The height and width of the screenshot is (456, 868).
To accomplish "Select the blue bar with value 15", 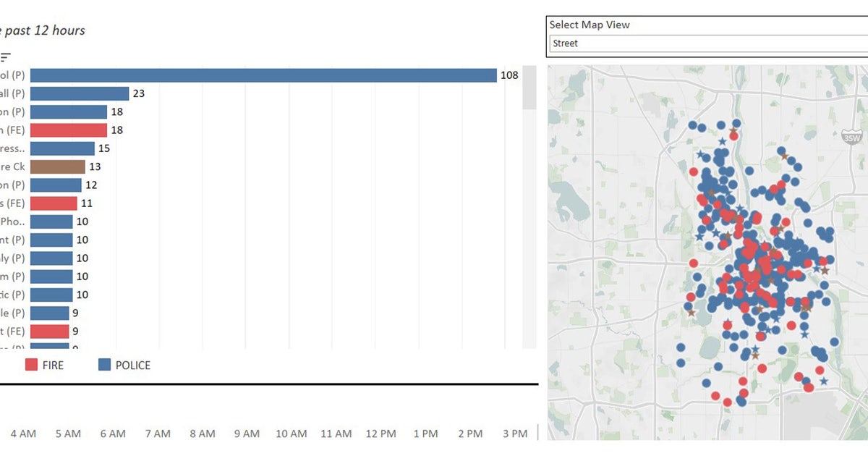I will point(62,148).
